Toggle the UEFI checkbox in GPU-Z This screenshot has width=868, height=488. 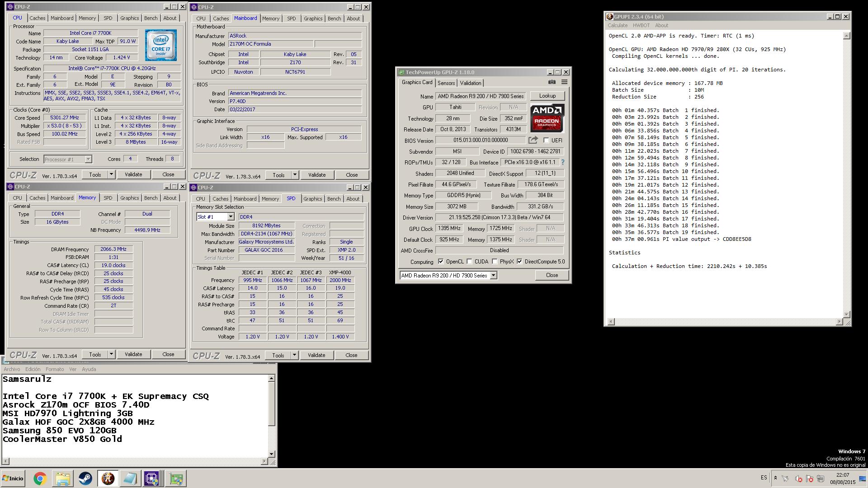[x=546, y=141]
